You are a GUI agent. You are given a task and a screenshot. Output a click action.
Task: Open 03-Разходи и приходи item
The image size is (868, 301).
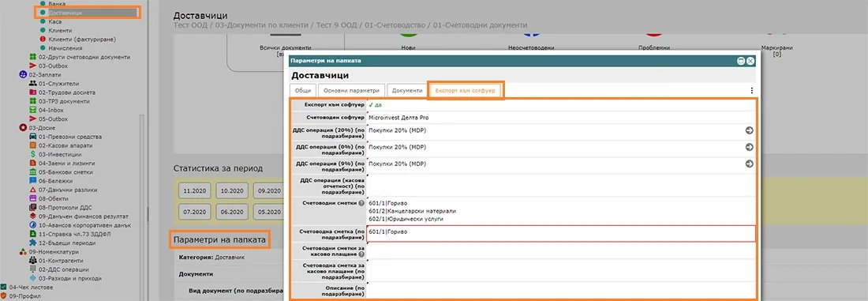69,278
